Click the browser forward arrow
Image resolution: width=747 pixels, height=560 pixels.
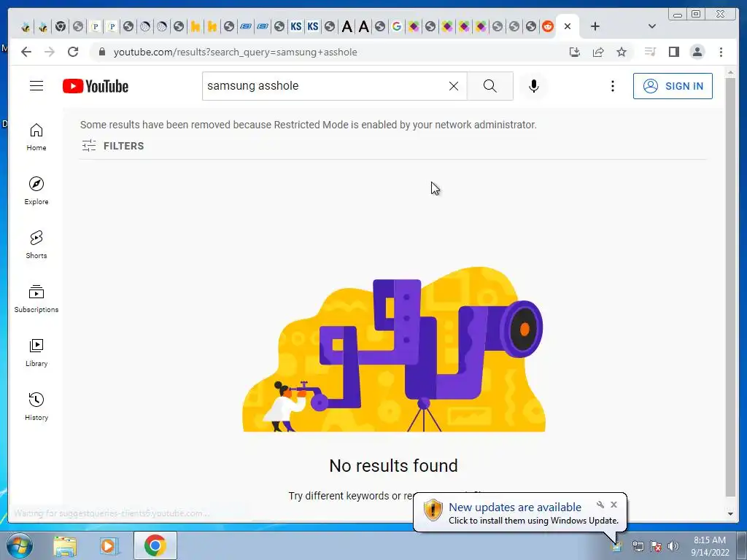click(50, 52)
